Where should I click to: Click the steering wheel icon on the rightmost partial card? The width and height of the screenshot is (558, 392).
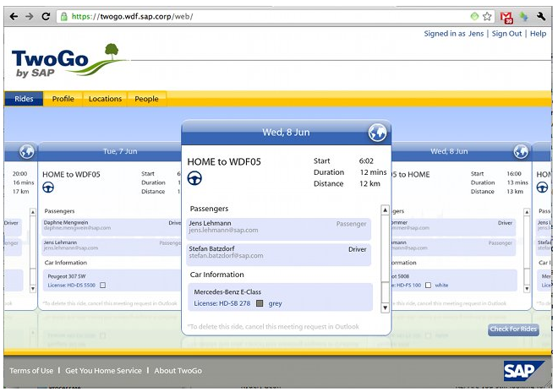[542, 187]
